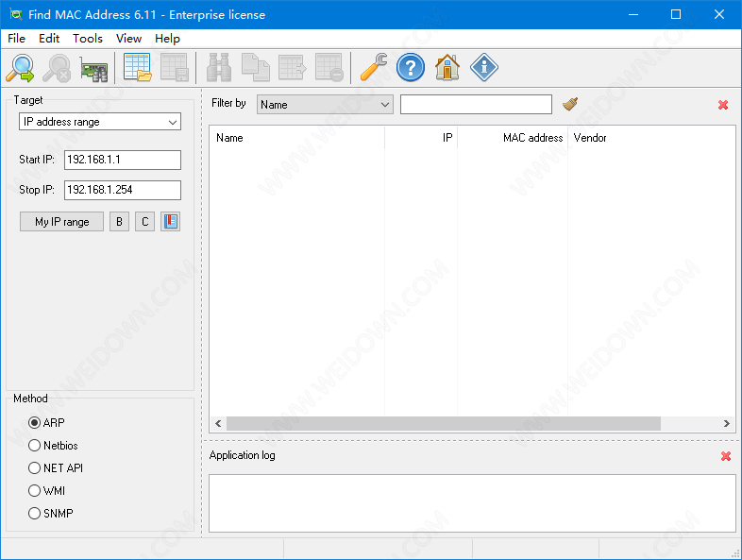This screenshot has height=560, width=742.
Task: Open the Tools menu
Action: (x=88, y=39)
